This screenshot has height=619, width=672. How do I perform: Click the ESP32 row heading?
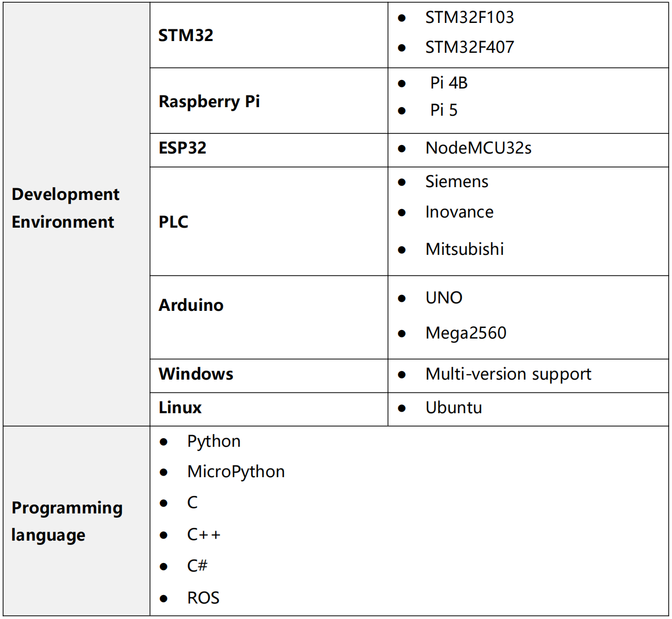[182, 148]
